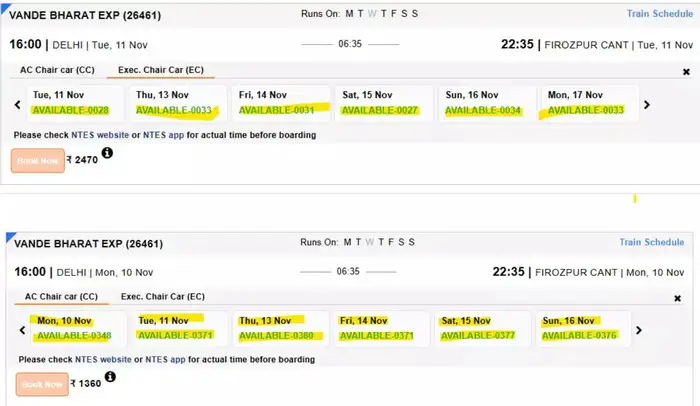Click the info icon beside ₹ 2470
This screenshot has height=406, width=700.
(107, 153)
